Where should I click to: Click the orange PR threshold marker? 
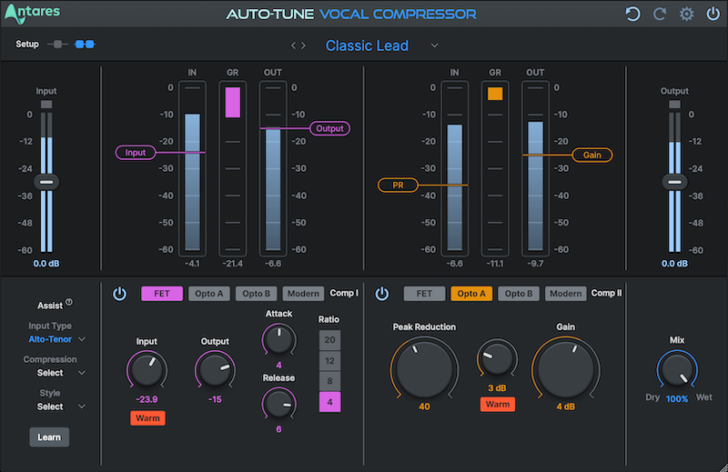pos(398,185)
